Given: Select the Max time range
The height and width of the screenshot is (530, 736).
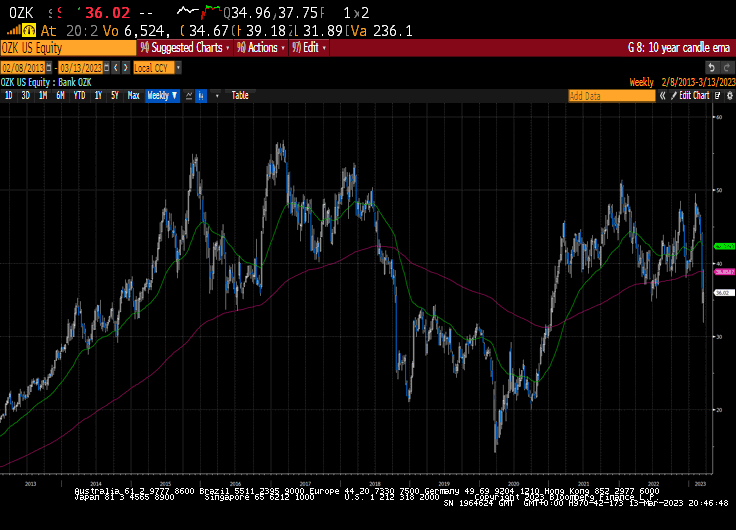Looking at the screenshot, I should tap(133, 96).
